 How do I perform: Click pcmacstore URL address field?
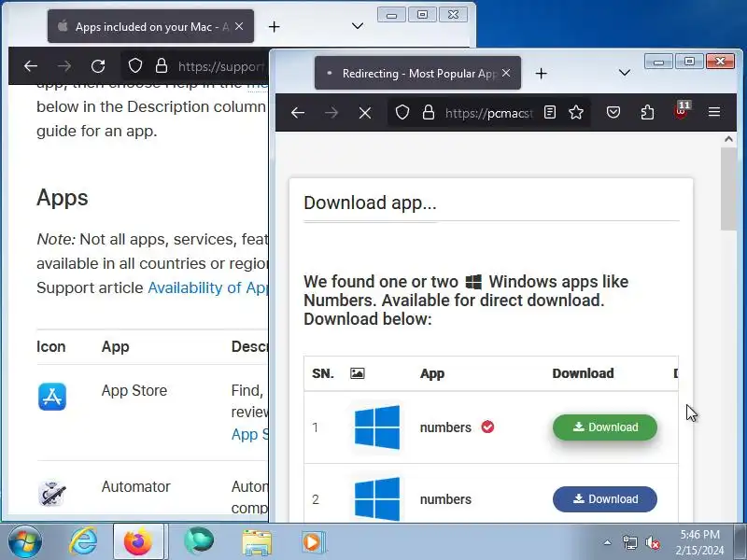(488, 113)
